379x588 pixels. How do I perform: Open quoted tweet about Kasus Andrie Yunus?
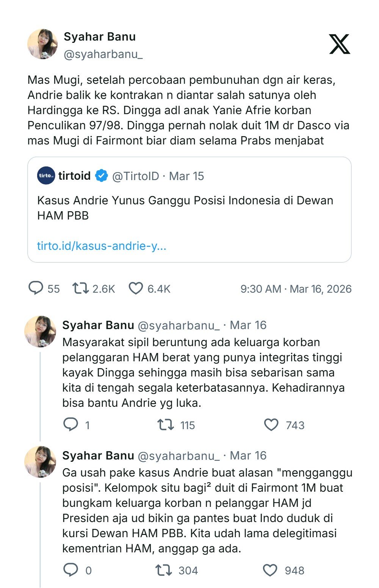(189, 209)
